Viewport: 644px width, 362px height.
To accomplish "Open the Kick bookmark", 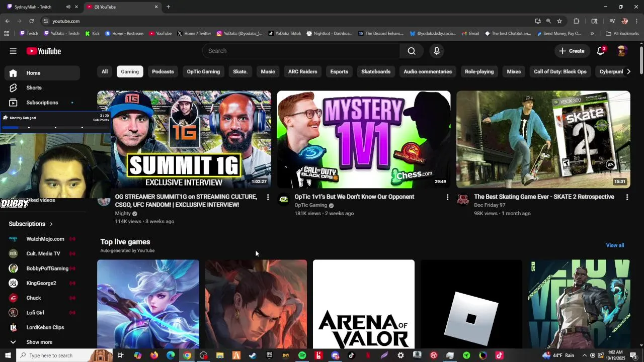I will 92,34.
